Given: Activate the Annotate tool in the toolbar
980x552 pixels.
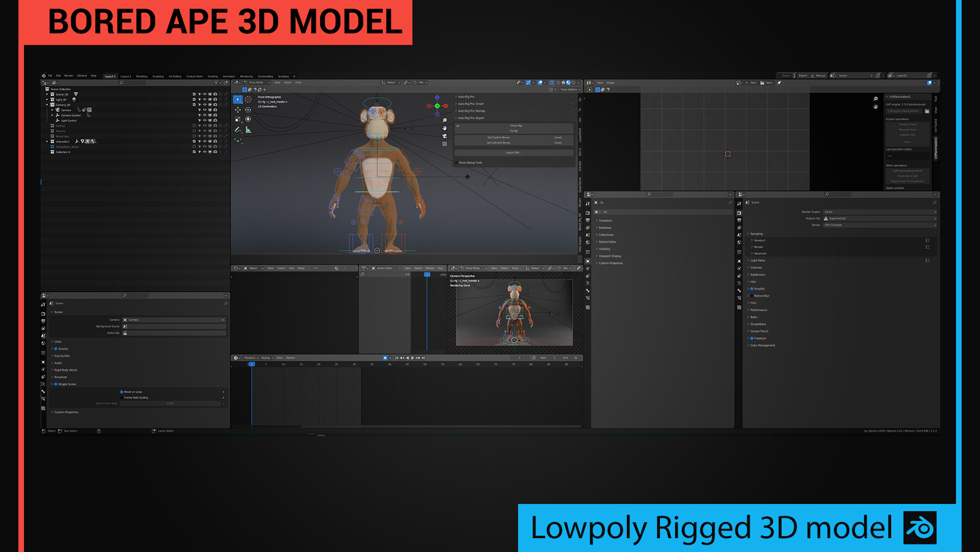Looking at the screenshot, I should click(x=238, y=130).
